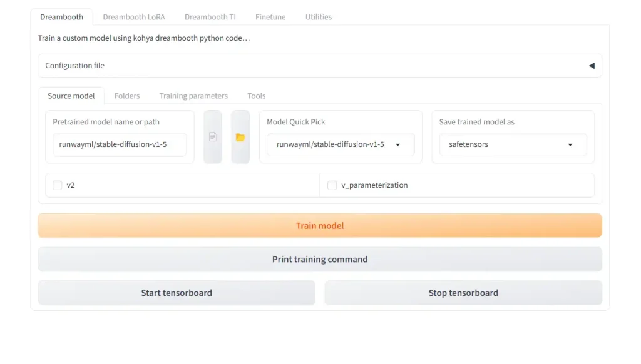This screenshot has height=364, width=641.
Task: Switch to the Dreambooth TI tab
Action: click(210, 17)
